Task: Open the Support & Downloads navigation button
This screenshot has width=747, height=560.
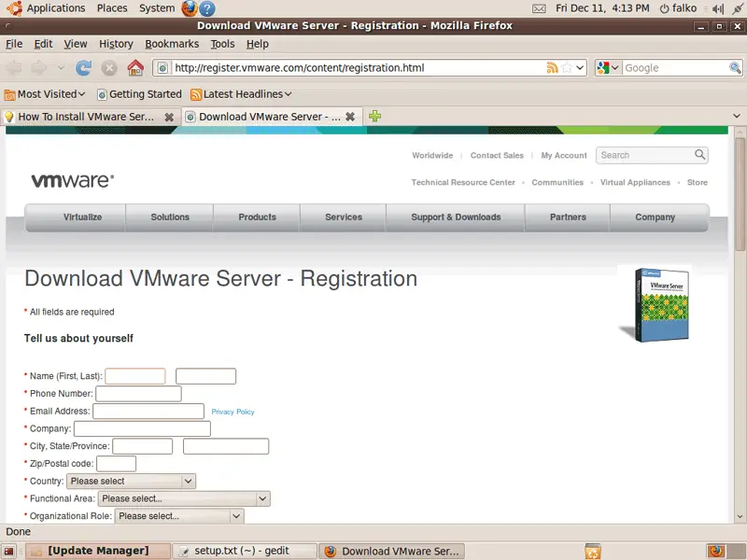Action: [456, 217]
